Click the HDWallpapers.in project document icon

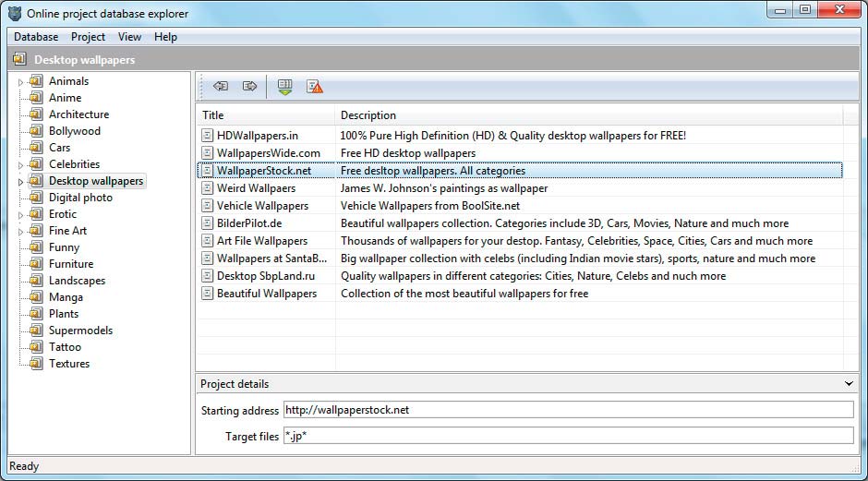(207, 135)
